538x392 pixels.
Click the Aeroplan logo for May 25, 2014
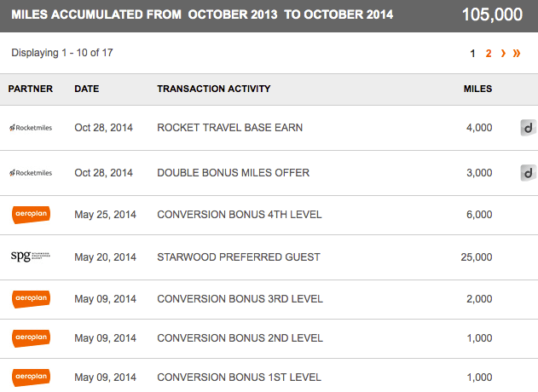(x=31, y=215)
